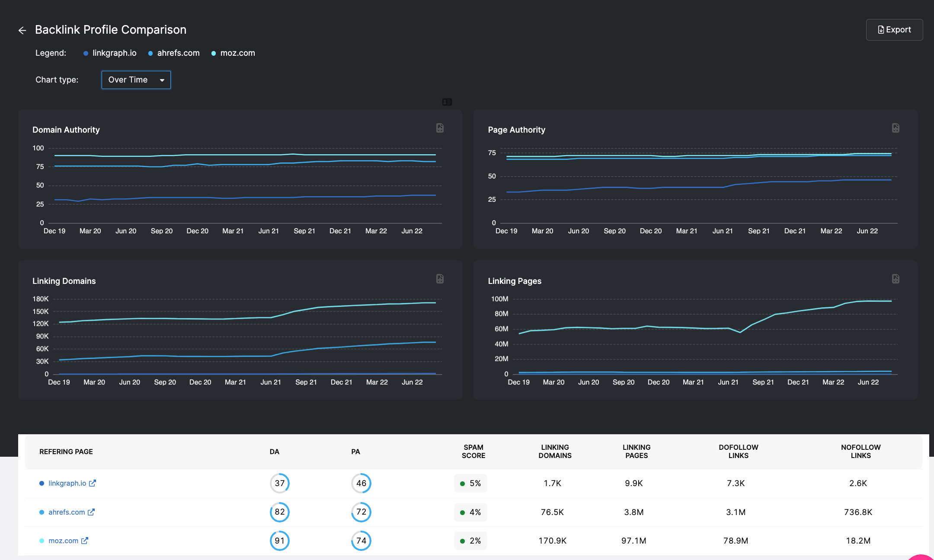Click the DA gauge 37 for linkgraph.io
Screen dimensions: 934x560
(280, 483)
